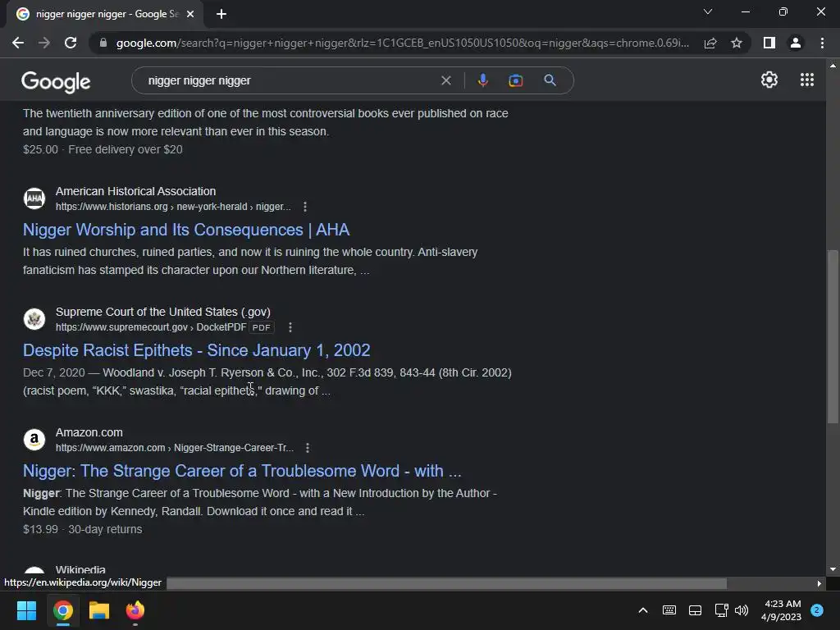Click Supreme Court of the United States (.gov)

pyautogui.click(x=163, y=312)
